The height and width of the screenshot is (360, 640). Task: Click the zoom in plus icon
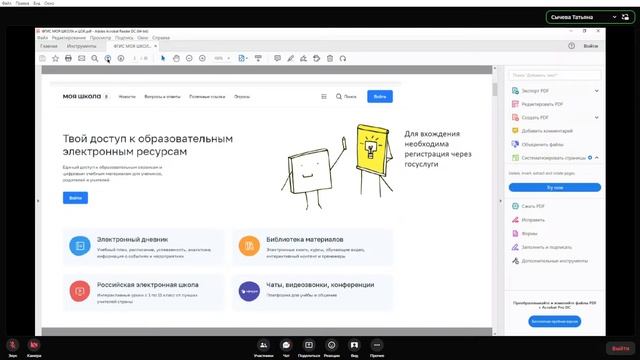coord(202,58)
